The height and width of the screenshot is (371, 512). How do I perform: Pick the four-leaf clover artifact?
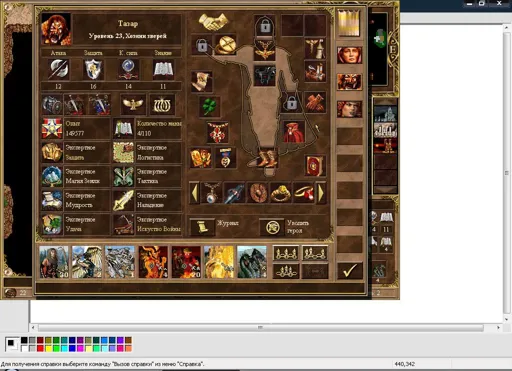click(x=209, y=106)
